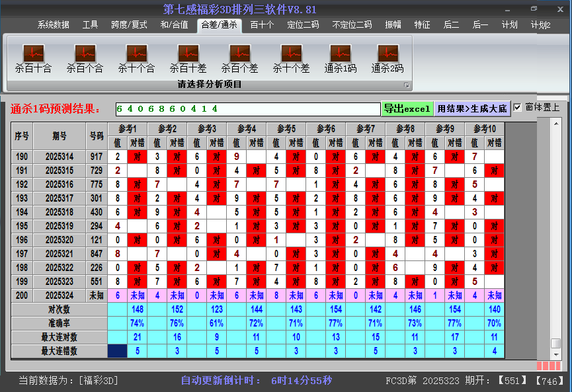
Task: Click the 杀百十合 icon
Action: click(33, 54)
